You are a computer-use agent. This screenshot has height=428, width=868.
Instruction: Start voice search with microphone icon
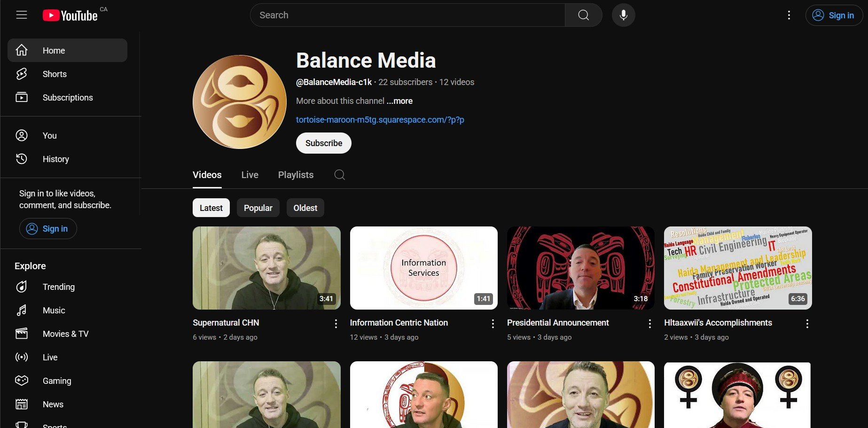point(623,15)
